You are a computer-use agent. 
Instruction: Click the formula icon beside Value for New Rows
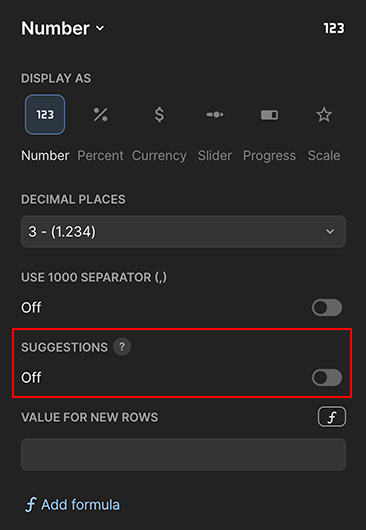click(x=332, y=416)
